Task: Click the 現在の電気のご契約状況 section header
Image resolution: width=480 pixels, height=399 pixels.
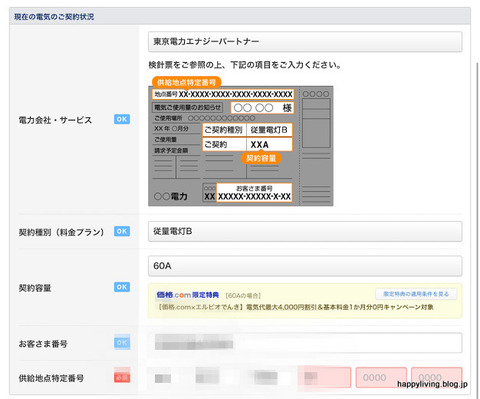Action: click(240, 17)
